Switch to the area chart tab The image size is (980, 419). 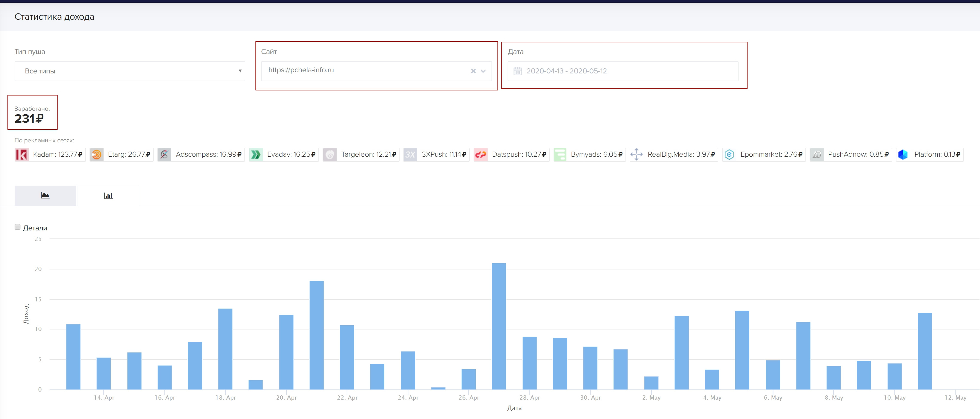(45, 195)
